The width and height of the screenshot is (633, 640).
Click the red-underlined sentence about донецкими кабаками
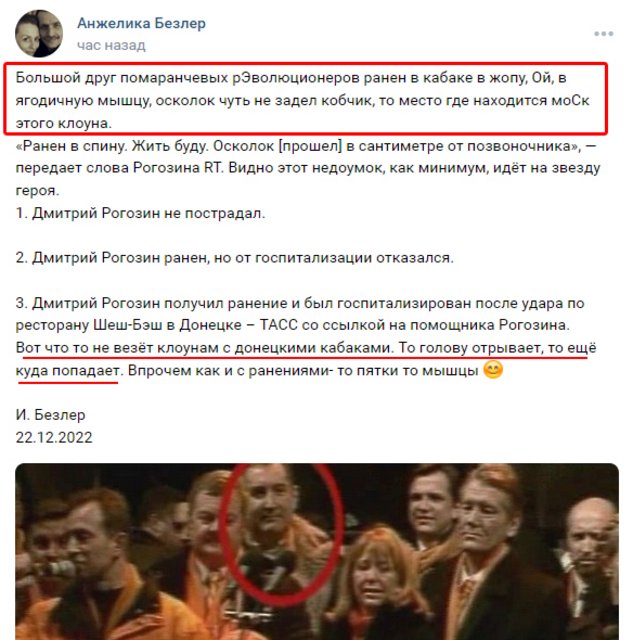click(306, 359)
